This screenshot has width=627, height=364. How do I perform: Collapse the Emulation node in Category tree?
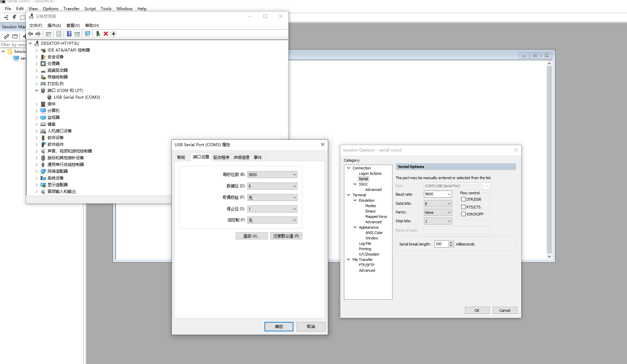click(x=355, y=200)
